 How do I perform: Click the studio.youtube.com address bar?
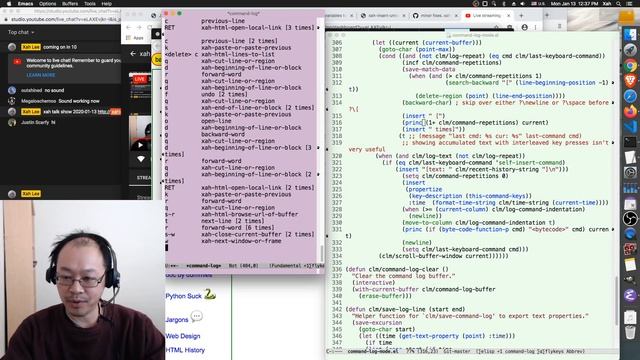click(x=63, y=19)
